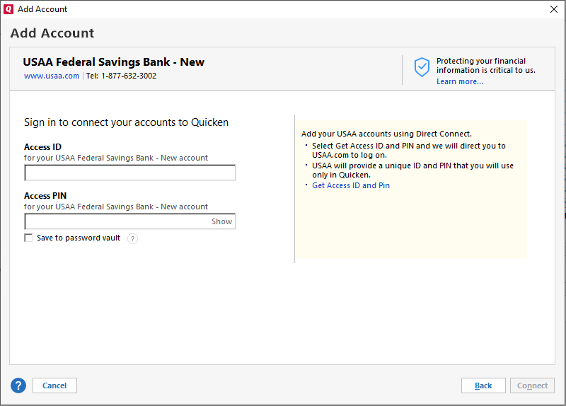Click 'Select Get Access ID and PIN' bullet
Viewport: 566px width, 406px height.
point(409,150)
